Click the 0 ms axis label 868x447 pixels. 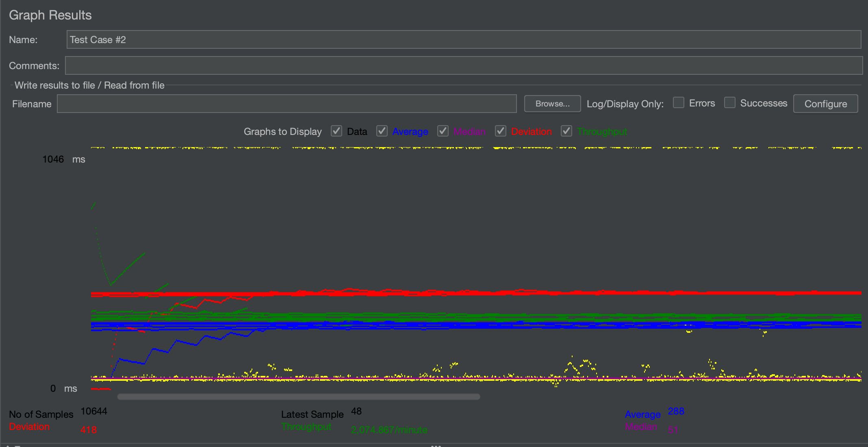tap(63, 388)
